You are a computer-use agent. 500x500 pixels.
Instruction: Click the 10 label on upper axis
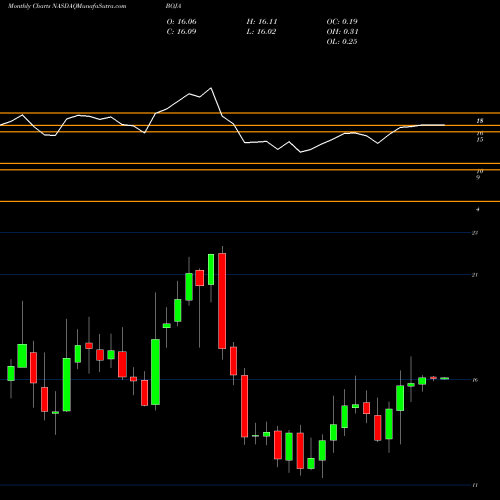coord(480,171)
